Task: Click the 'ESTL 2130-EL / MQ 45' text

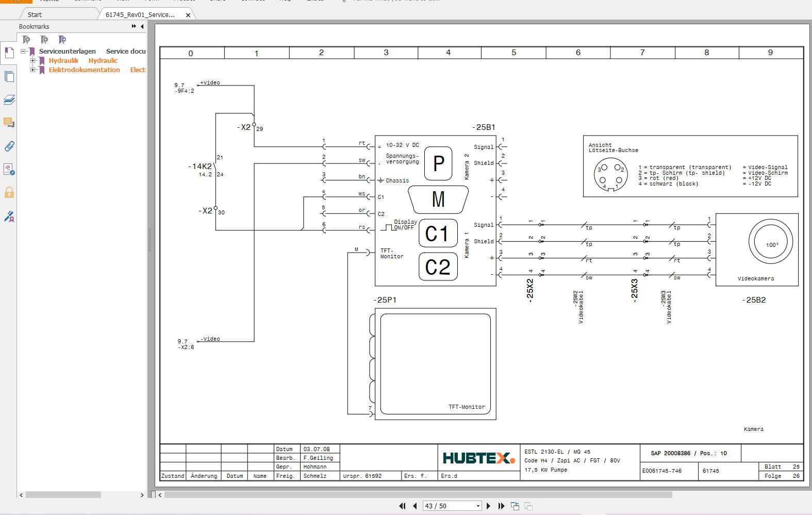Action: [557, 452]
